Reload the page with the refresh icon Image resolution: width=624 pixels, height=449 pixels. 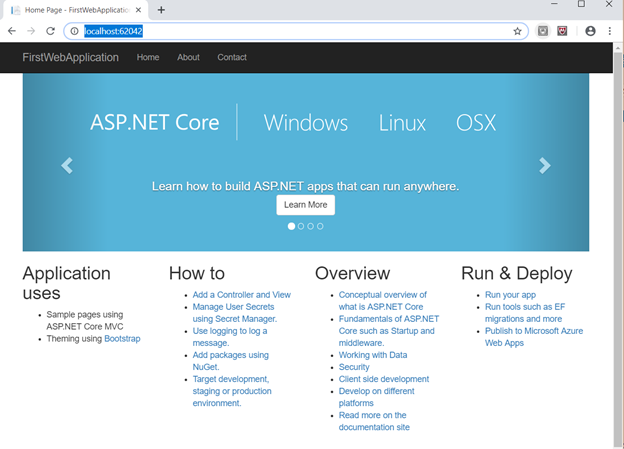50,31
